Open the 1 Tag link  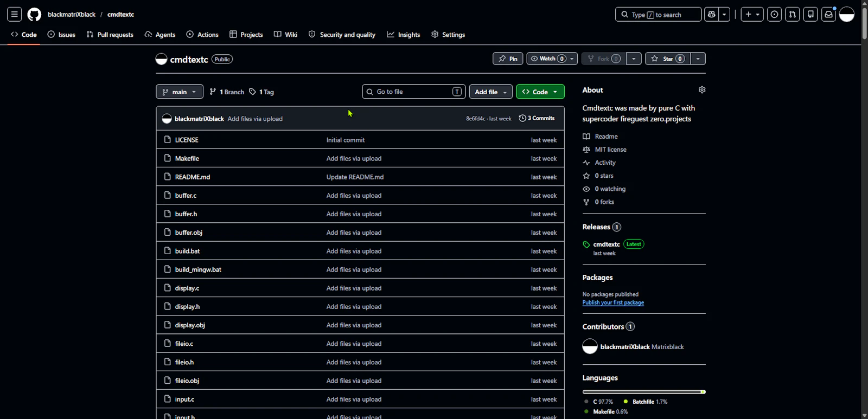[261, 92]
